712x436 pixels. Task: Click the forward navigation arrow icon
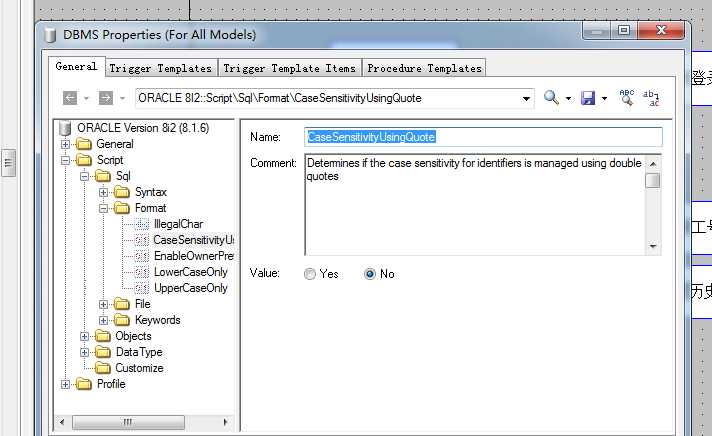tap(105, 98)
